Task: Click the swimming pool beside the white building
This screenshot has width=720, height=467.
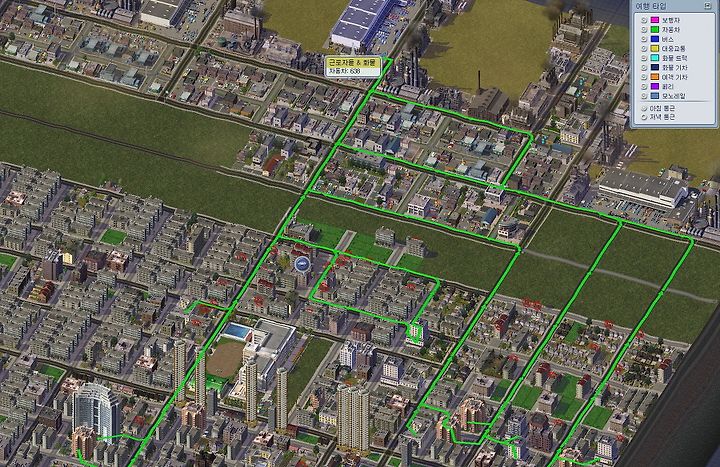Action: click(x=237, y=331)
